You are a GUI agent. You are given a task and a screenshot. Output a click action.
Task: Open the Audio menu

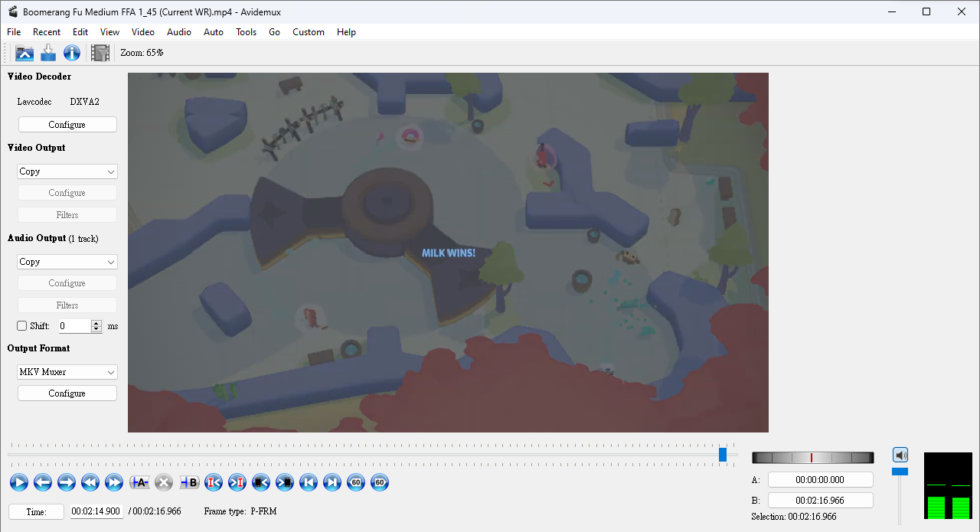(179, 32)
